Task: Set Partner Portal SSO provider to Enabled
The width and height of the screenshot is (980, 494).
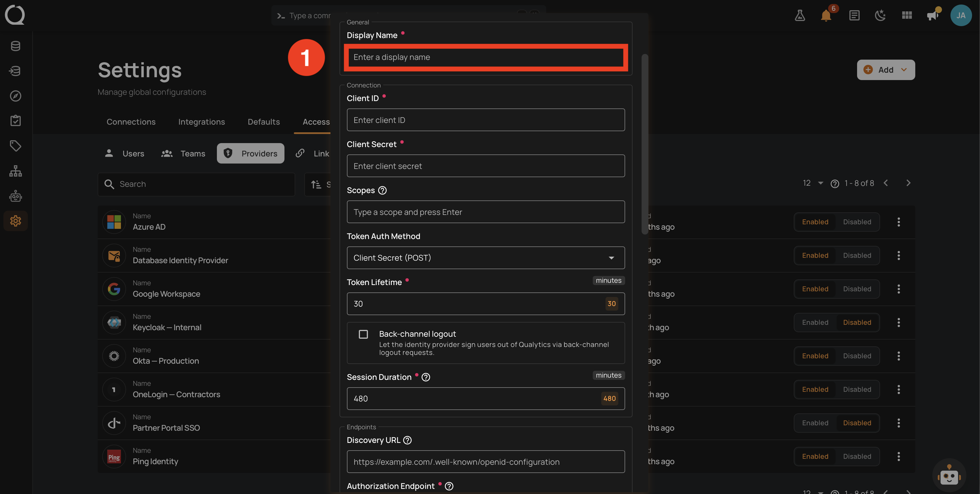Action: click(x=815, y=423)
